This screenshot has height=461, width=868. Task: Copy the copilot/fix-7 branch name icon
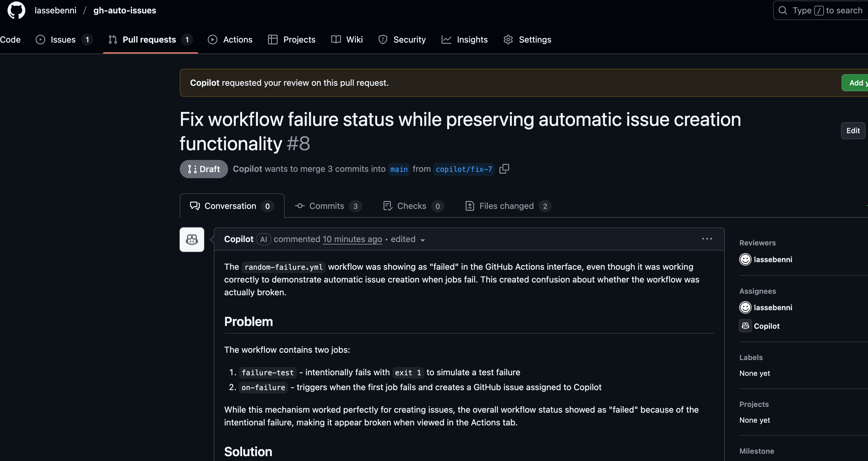point(504,169)
